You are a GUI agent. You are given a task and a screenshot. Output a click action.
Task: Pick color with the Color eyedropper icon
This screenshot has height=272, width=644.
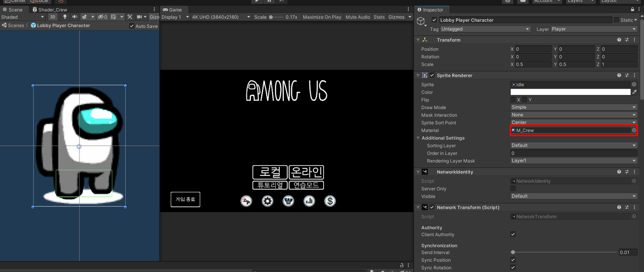[x=634, y=92]
